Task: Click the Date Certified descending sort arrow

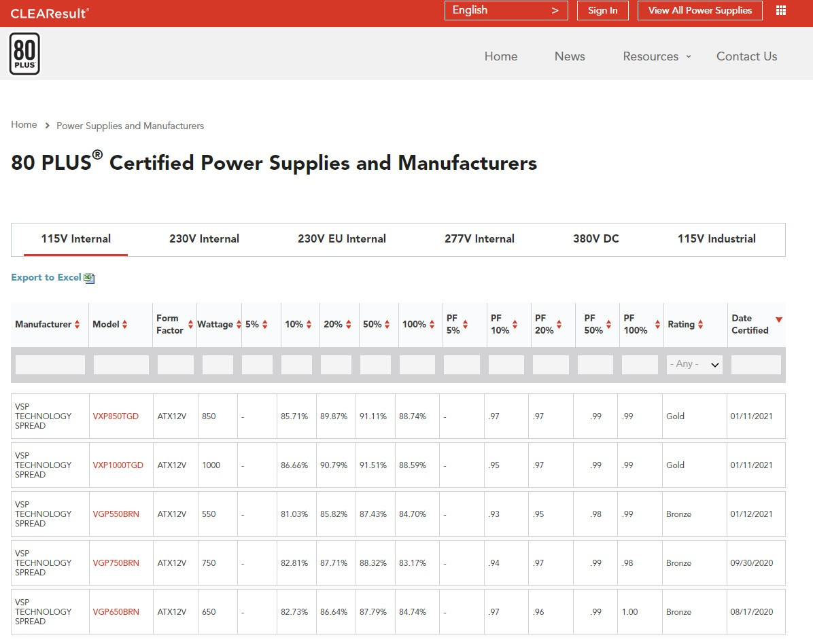Action: tap(779, 318)
